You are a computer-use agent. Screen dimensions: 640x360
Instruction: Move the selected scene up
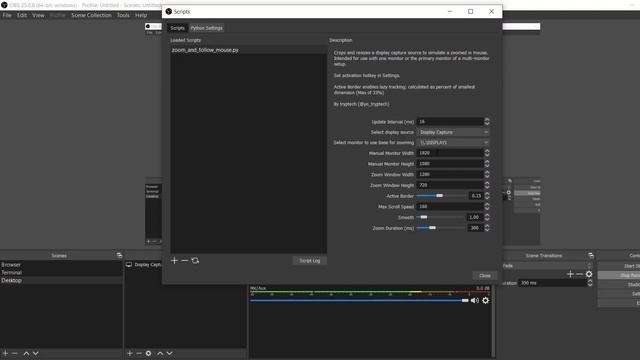(x=26, y=353)
